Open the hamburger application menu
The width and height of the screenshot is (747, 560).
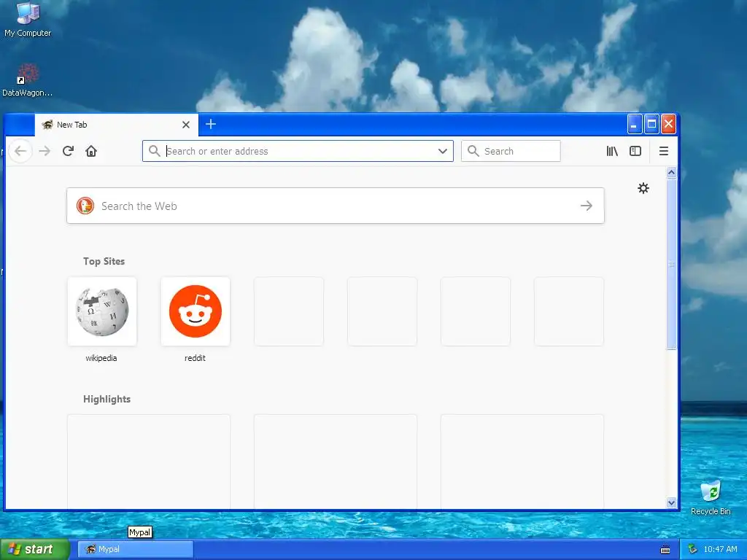(664, 151)
